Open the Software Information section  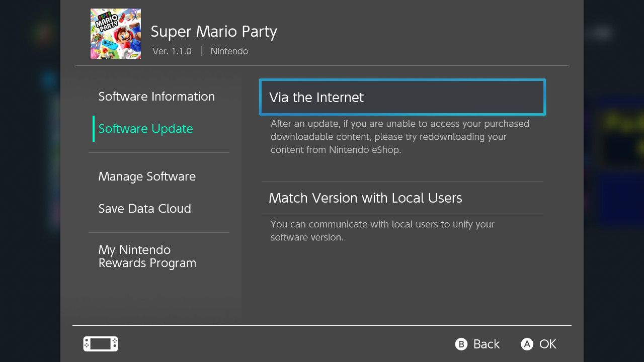[x=156, y=97]
